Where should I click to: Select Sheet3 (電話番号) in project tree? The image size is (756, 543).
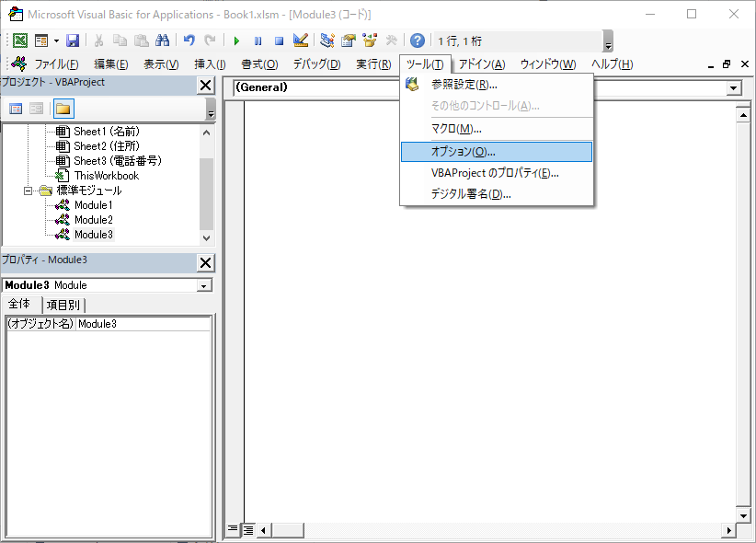click(x=118, y=161)
